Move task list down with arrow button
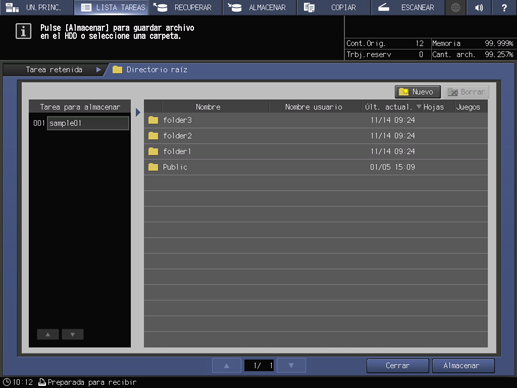 coord(72,334)
